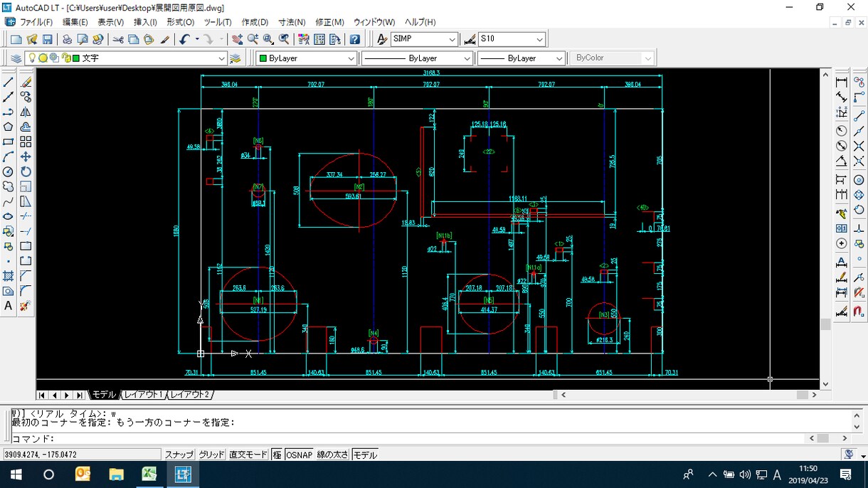The image size is (868, 488).
Task: Open the SIMP text style dropdown
Action: pos(424,39)
